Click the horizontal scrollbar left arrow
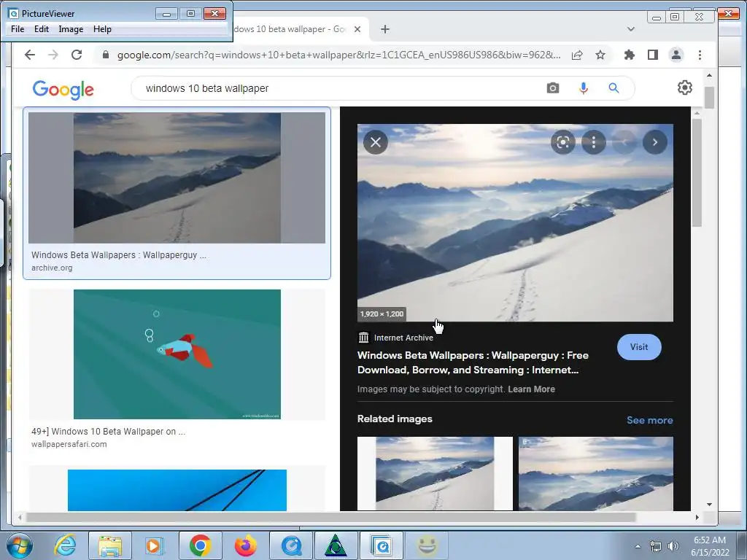The width and height of the screenshot is (747, 560). [x=20, y=517]
